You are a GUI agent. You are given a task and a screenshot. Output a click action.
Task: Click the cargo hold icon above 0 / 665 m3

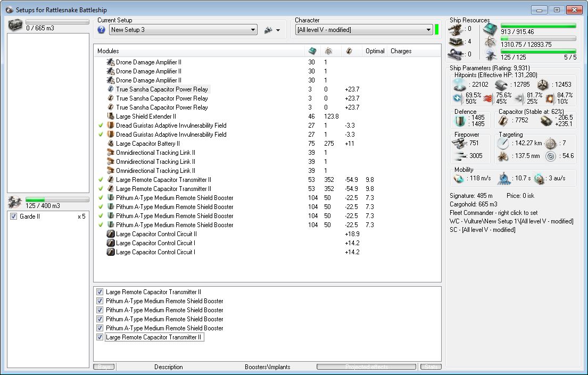pos(15,25)
